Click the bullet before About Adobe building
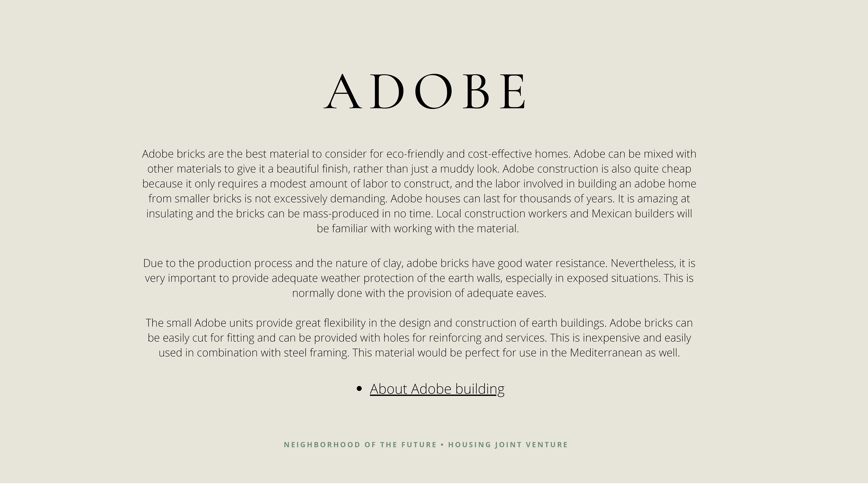 [x=359, y=389]
